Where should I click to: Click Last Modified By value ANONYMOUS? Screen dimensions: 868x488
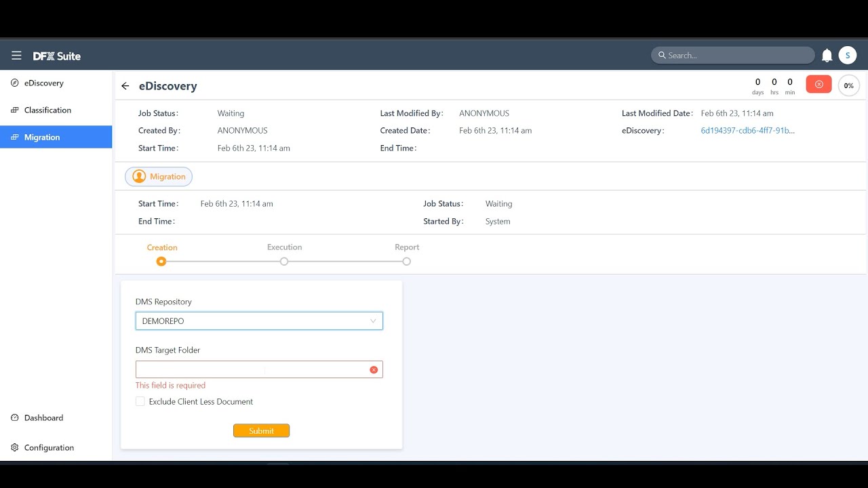tap(484, 113)
